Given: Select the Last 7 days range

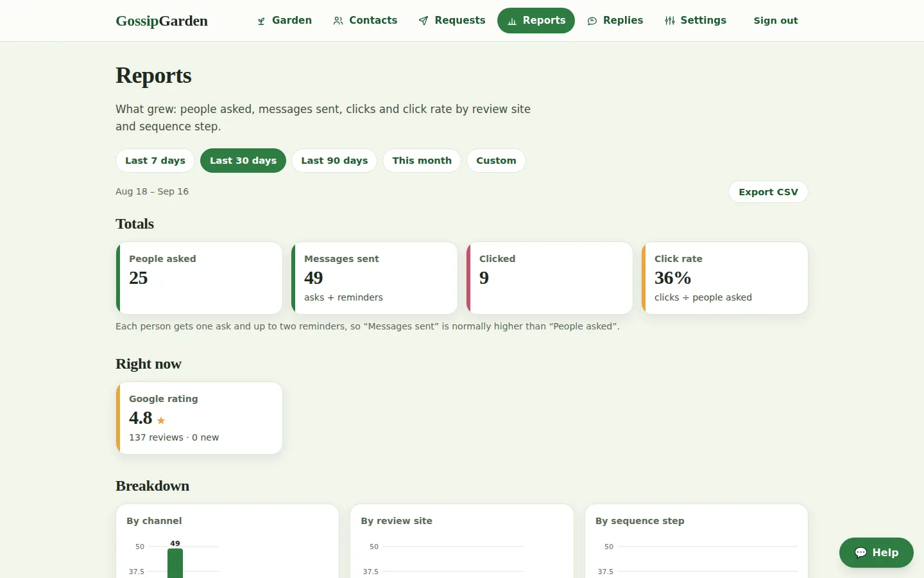Looking at the screenshot, I should [x=155, y=161].
